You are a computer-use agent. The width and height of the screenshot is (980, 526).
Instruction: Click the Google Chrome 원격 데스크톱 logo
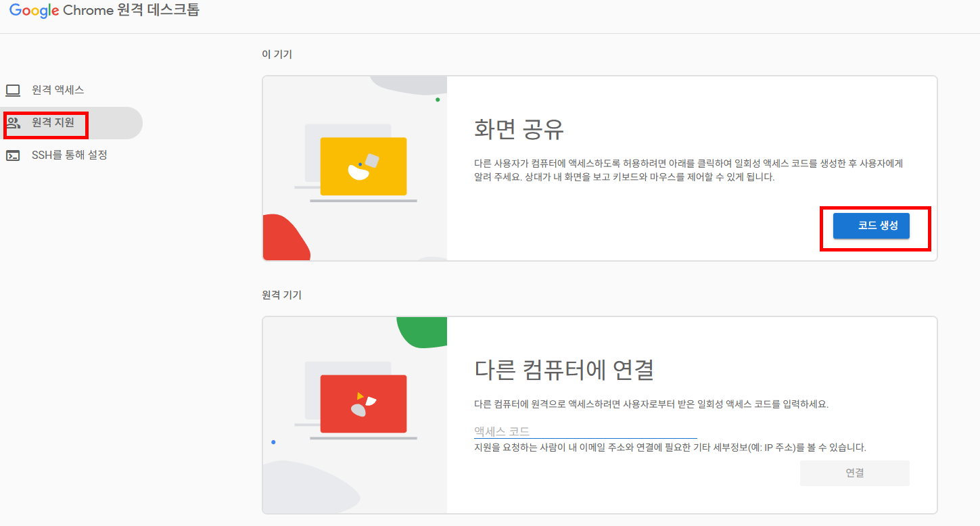pos(105,11)
